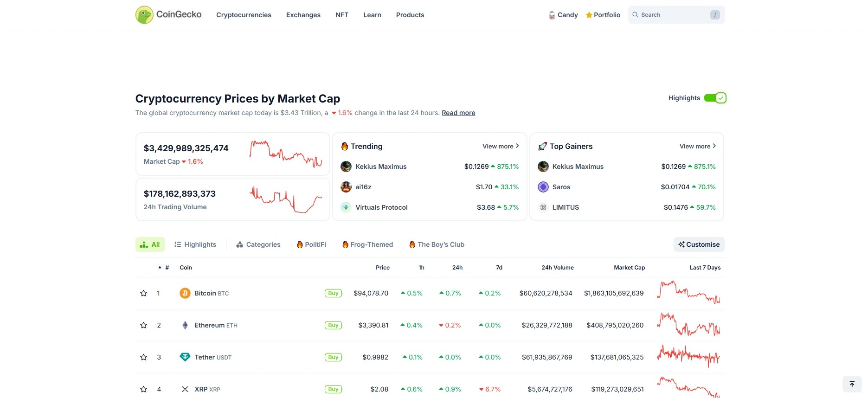The image size is (868, 398).
Task: Expand Top Gainers with View more
Action: click(x=698, y=146)
